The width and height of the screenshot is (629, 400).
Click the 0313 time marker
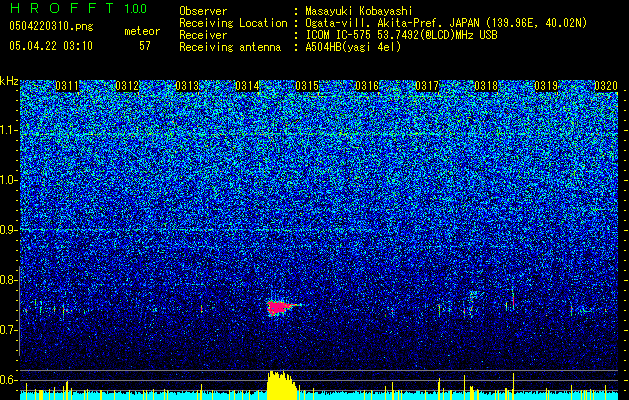pyautogui.click(x=187, y=86)
